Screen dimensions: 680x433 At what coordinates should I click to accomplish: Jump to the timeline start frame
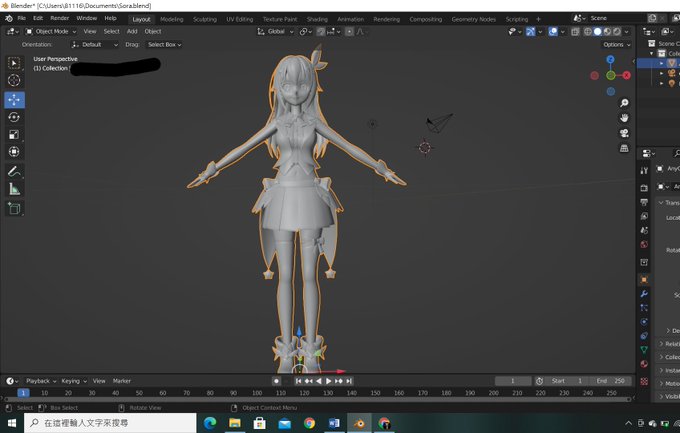(298, 381)
